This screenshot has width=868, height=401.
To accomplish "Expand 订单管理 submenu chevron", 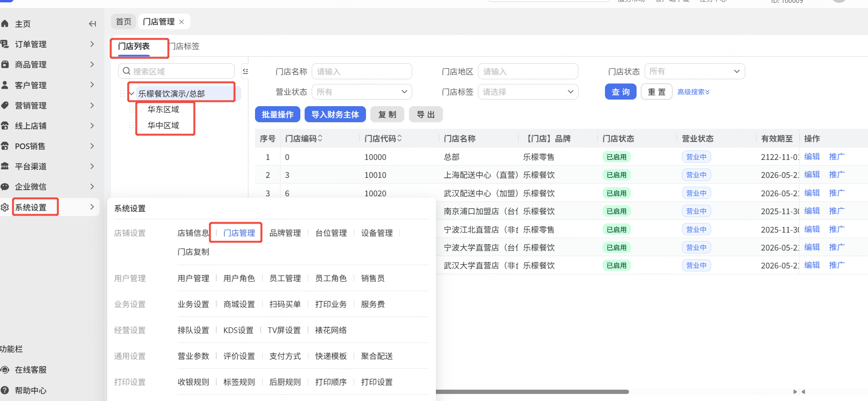I will pos(92,44).
